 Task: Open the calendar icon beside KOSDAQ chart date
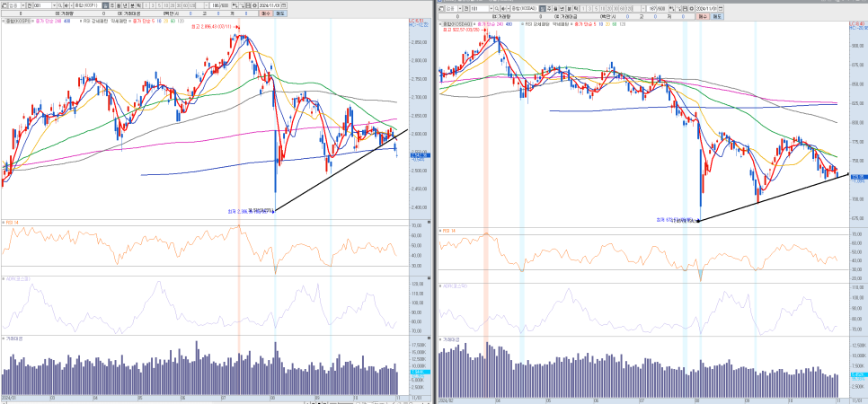pos(721,8)
